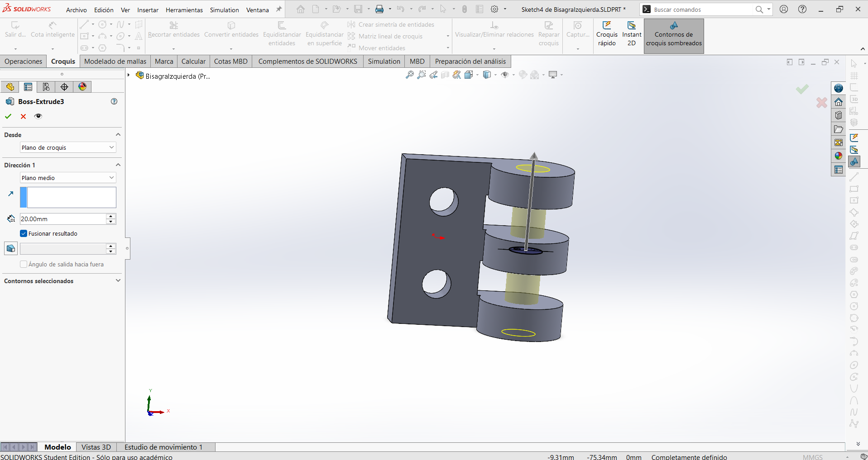The image size is (868, 460).
Task: Expand Contornos seleccionados section
Action: pos(62,281)
